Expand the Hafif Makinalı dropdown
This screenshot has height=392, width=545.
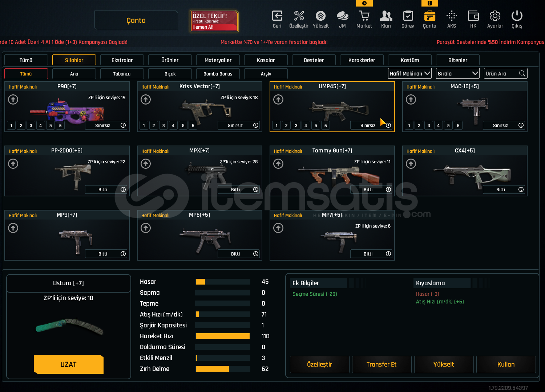click(409, 74)
